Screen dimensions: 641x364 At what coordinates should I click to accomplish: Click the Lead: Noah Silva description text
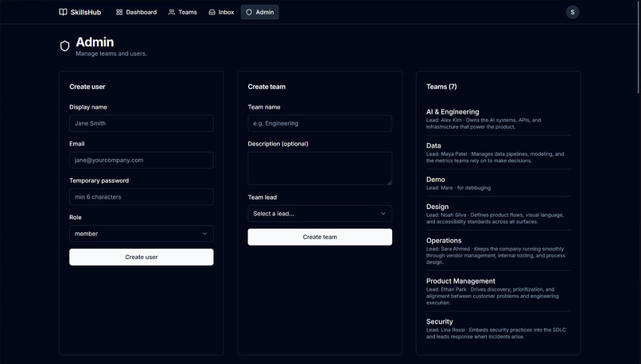[495, 218]
